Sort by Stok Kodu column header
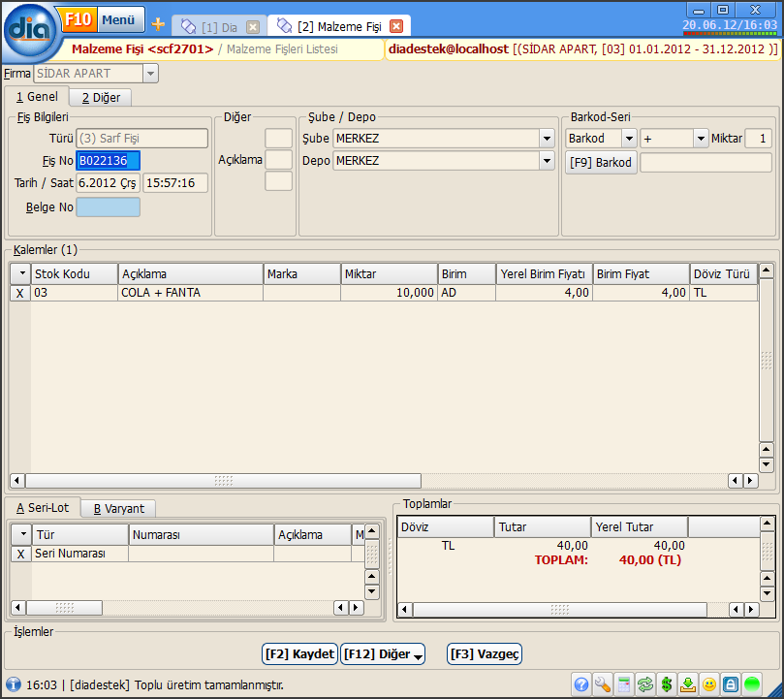 75,273
